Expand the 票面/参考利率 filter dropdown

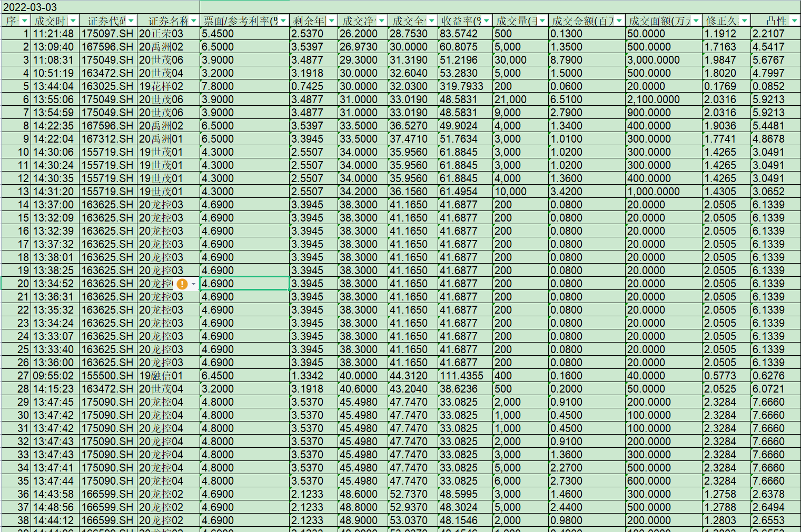tap(283, 21)
